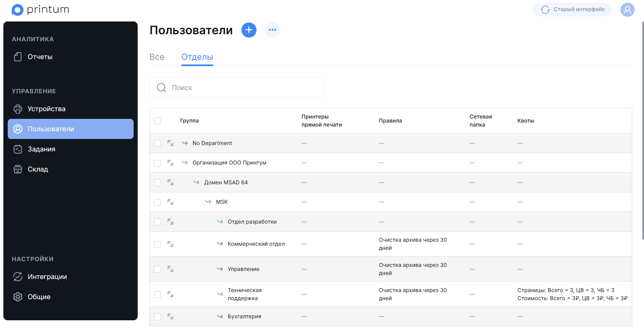Click Очистка архива rule in Управление row
Image resolution: width=644 pixels, height=328 pixels.
click(x=413, y=269)
